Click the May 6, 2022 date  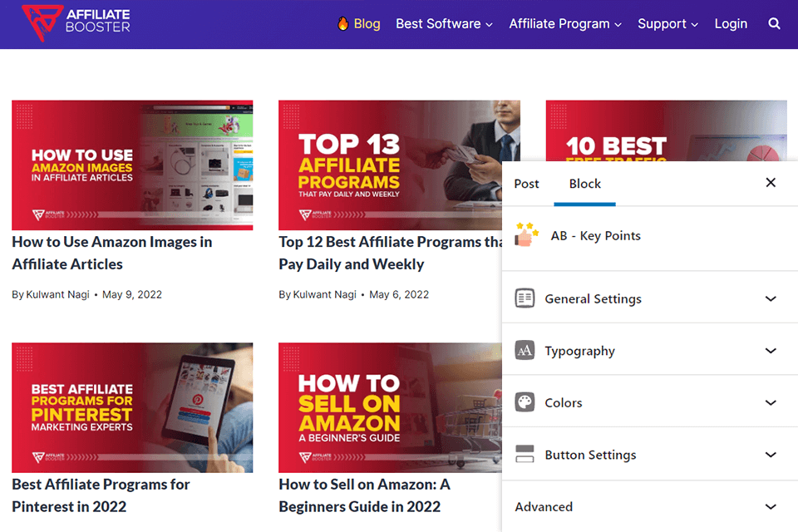coord(399,295)
